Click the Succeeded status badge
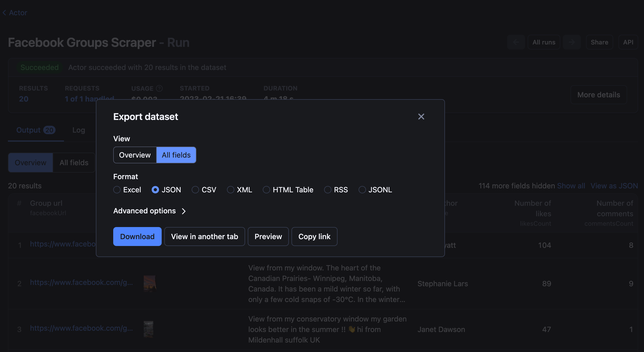The width and height of the screenshot is (644, 352). (x=39, y=67)
